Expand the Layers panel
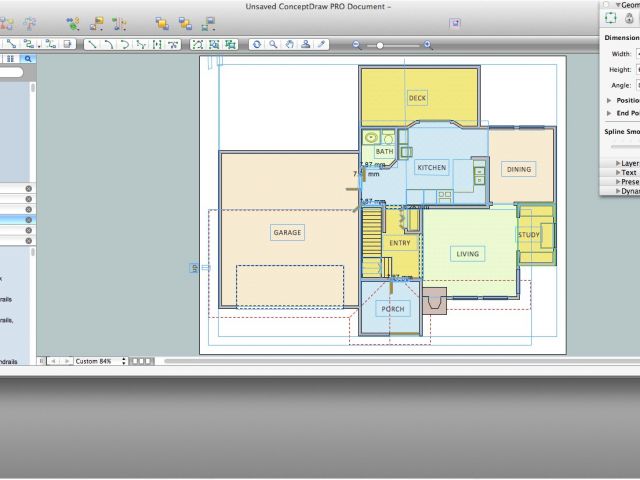 click(617, 162)
